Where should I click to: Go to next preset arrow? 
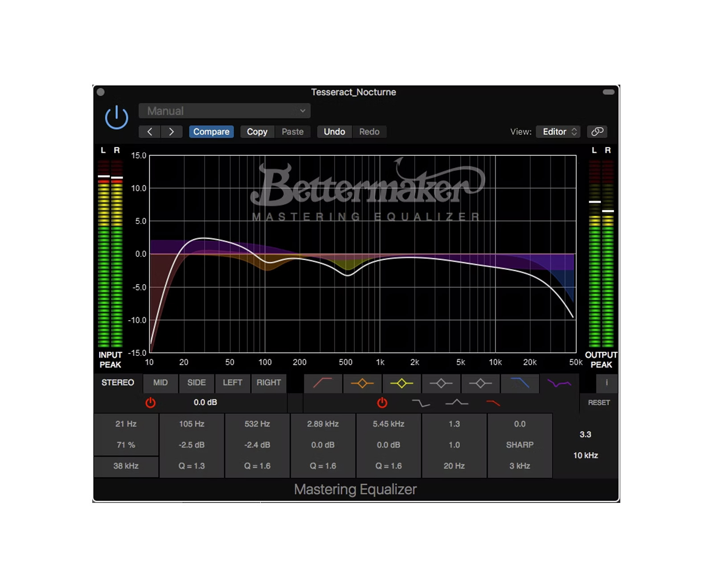(172, 132)
